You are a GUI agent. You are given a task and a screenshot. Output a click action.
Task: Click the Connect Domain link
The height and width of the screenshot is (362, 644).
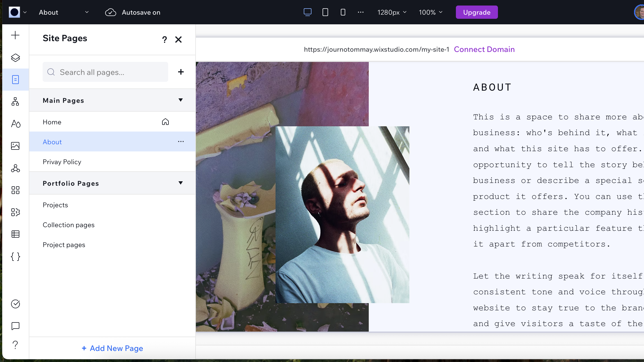click(484, 49)
